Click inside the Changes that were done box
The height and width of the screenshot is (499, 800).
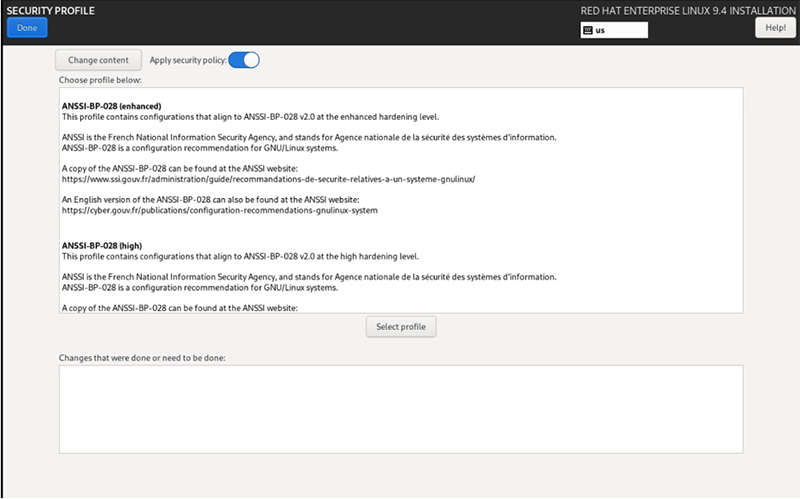(x=401, y=409)
